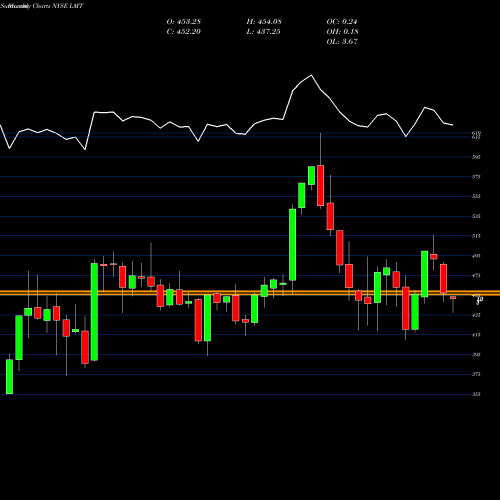Click the 595 price axis label
The height and width of the screenshot is (500, 500).
(x=476, y=157)
